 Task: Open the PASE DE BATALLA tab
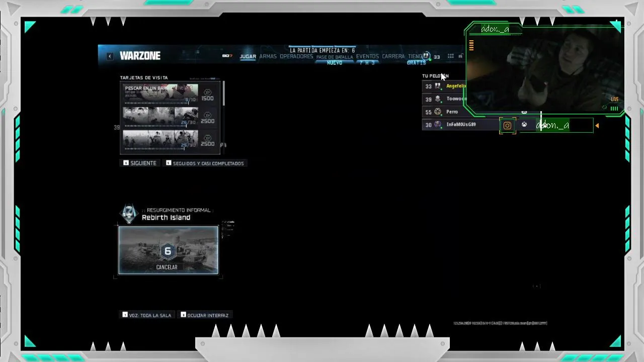click(x=335, y=57)
